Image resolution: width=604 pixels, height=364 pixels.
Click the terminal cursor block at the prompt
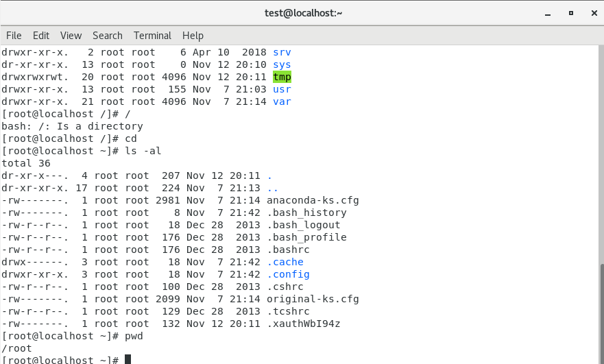(x=128, y=359)
